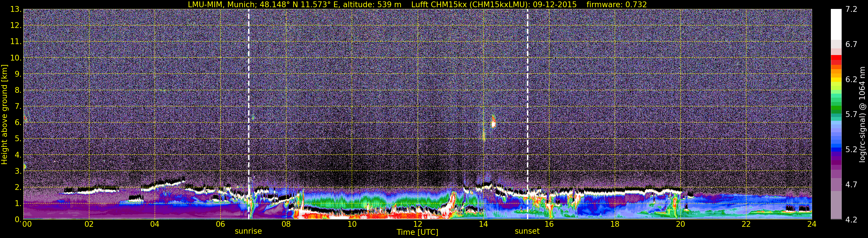Viewport: 868px width, 238px height.
Task: Click the height tick label "4."
Action: pos(18,155)
